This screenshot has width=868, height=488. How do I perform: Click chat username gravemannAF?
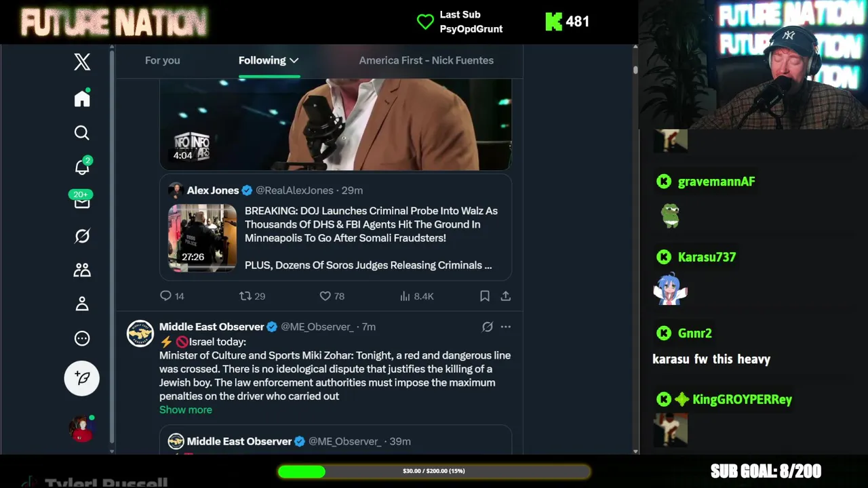pos(716,182)
